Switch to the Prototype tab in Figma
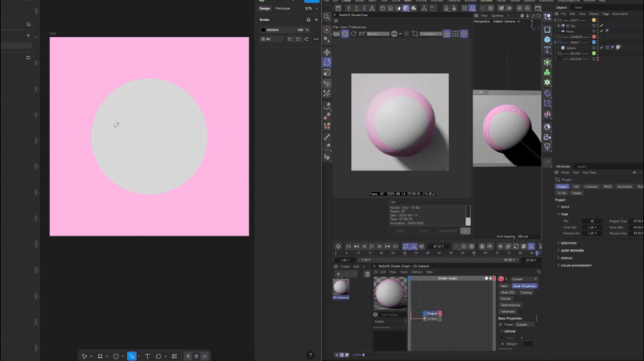The image size is (644, 361). pyautogui.click(x=283, y=8)
